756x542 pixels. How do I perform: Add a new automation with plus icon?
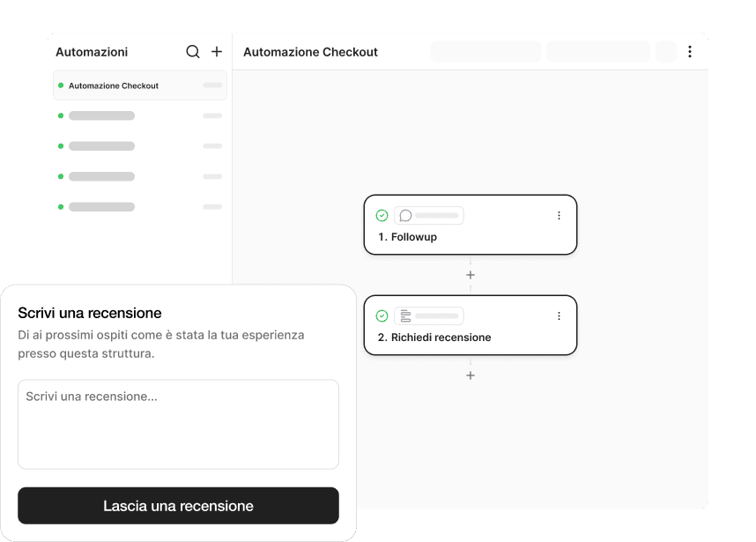click(x=217, y=52)
